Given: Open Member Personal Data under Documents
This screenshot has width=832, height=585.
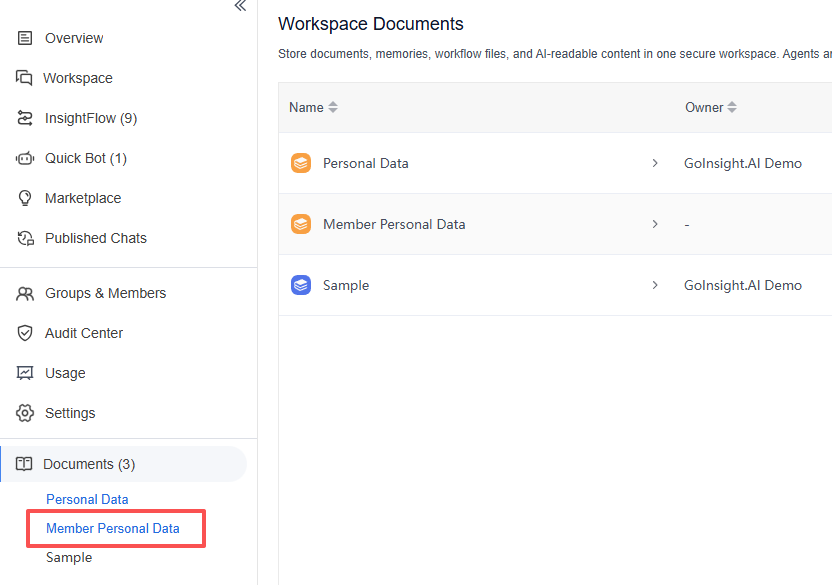Looking at the screenshot, I should 112,529.
